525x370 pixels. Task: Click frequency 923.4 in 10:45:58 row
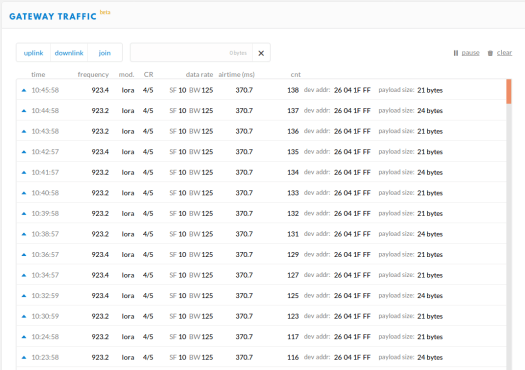(x=100, y=90)
